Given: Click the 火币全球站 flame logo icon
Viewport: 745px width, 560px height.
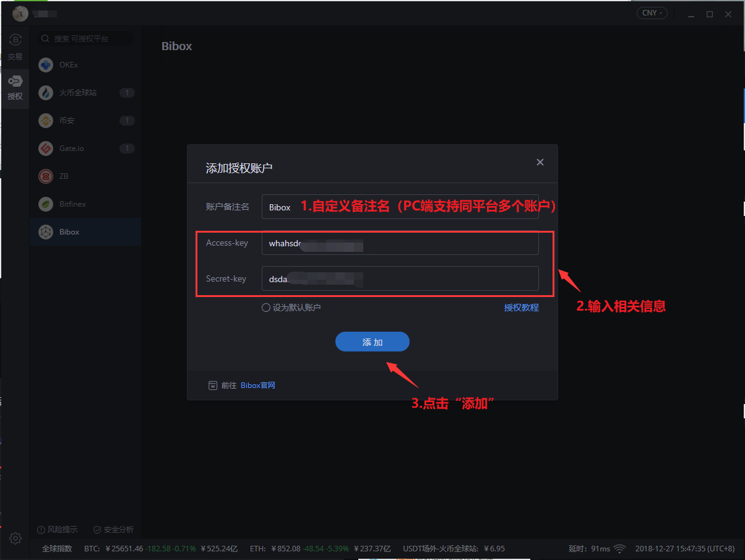Looking at the screenshot, I should (x=46, y=93).
